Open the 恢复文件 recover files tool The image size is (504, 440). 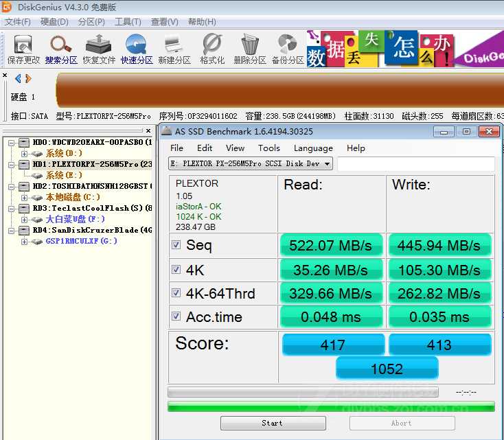[99, 48]
